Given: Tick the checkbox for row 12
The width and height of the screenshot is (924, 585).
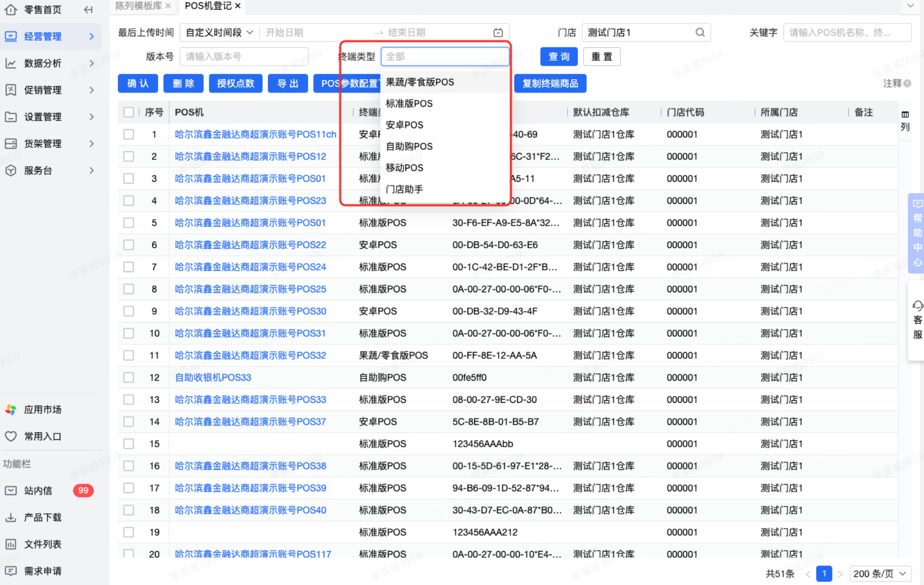Looking at the screenshot, I should (129, 377).
